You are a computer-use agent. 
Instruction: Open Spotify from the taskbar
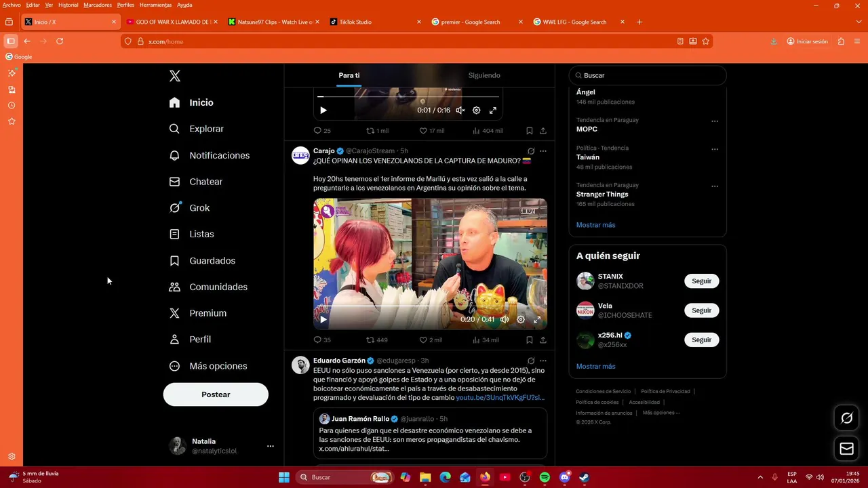coord(545,477)
